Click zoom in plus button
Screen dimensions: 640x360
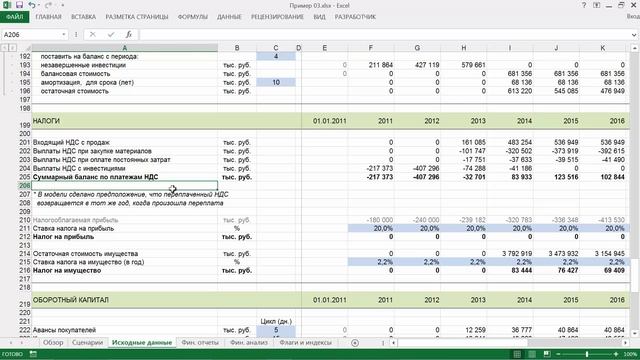pos(616,354)
